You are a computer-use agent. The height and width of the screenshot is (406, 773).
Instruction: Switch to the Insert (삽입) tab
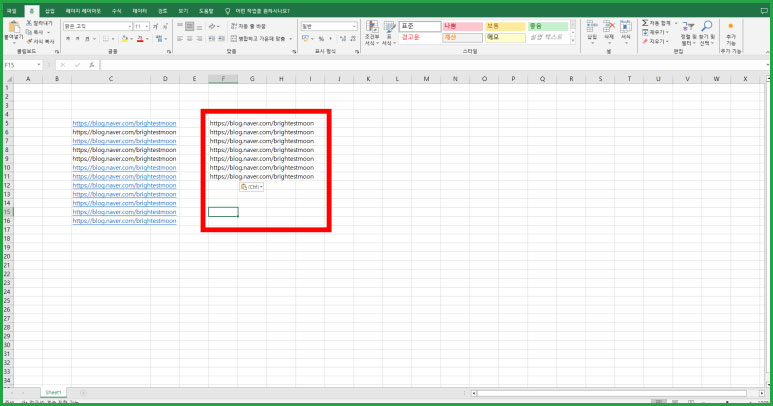point(50,11)
